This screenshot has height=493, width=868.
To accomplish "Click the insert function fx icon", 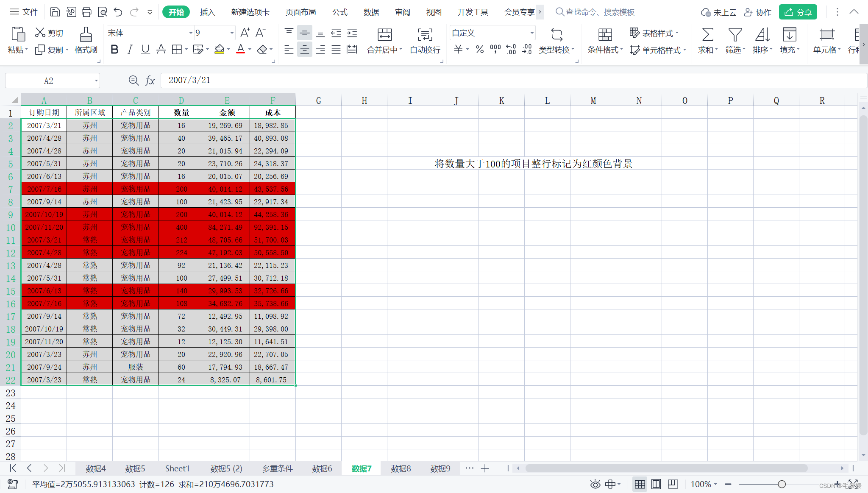I will (150, 81).
